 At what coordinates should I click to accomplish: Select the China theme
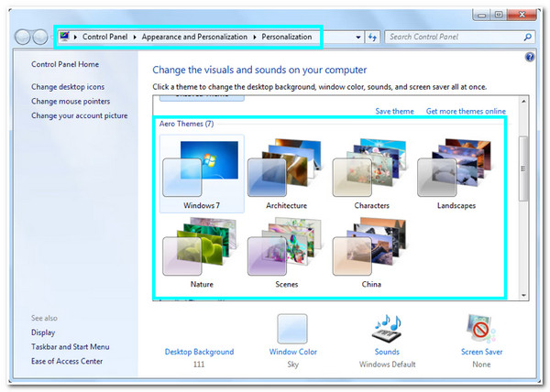[x=371, y=253]
